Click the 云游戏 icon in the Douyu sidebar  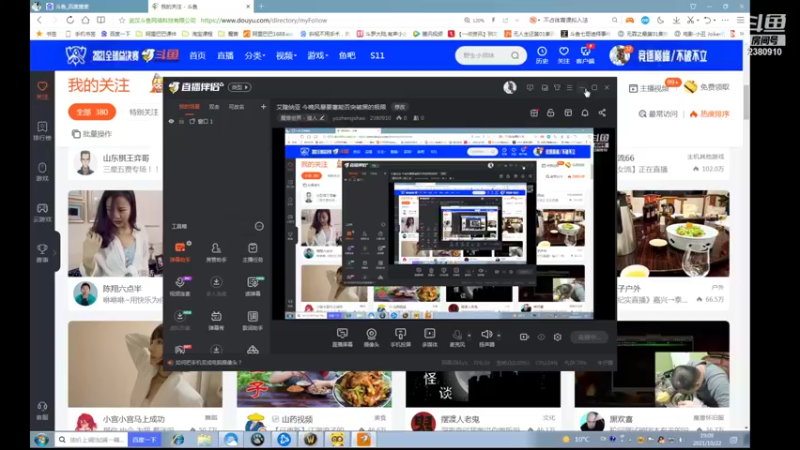pyautogui.click(x=42, y=212)
